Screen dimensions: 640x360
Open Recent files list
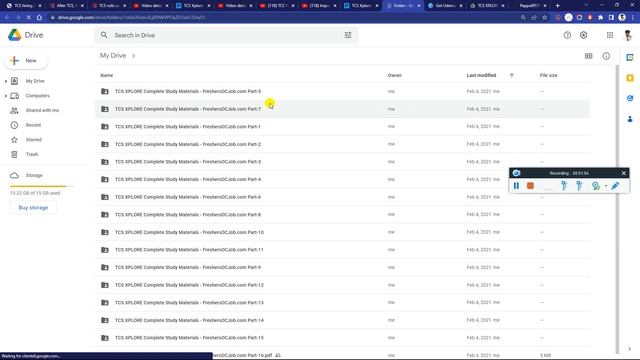tap(33, 125)
